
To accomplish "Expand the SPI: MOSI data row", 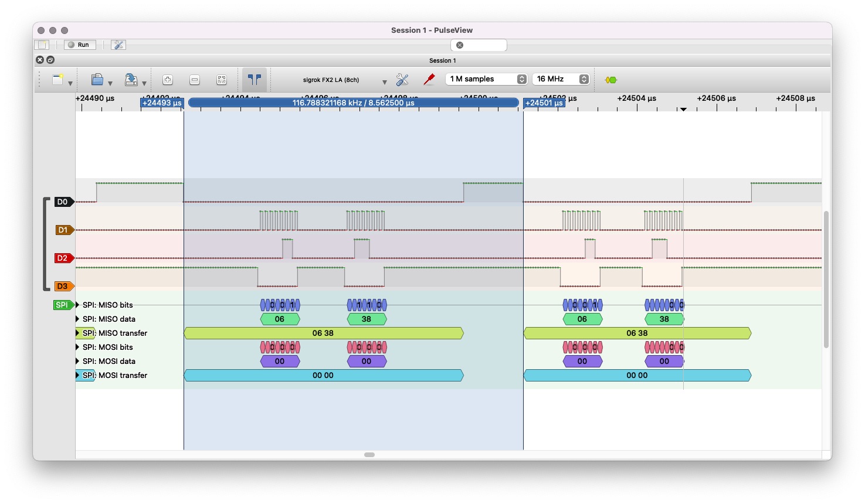I will pos(77,361).
